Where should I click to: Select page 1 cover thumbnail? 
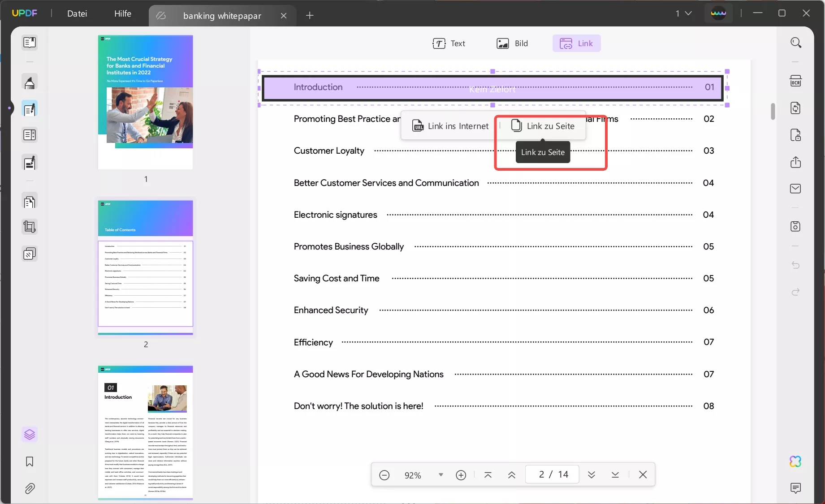(146, 102)
